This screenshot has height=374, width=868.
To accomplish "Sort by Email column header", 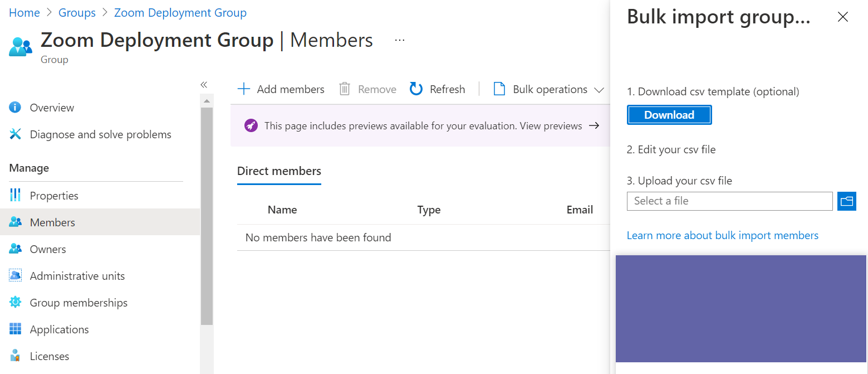I will [x=580, y=210].
